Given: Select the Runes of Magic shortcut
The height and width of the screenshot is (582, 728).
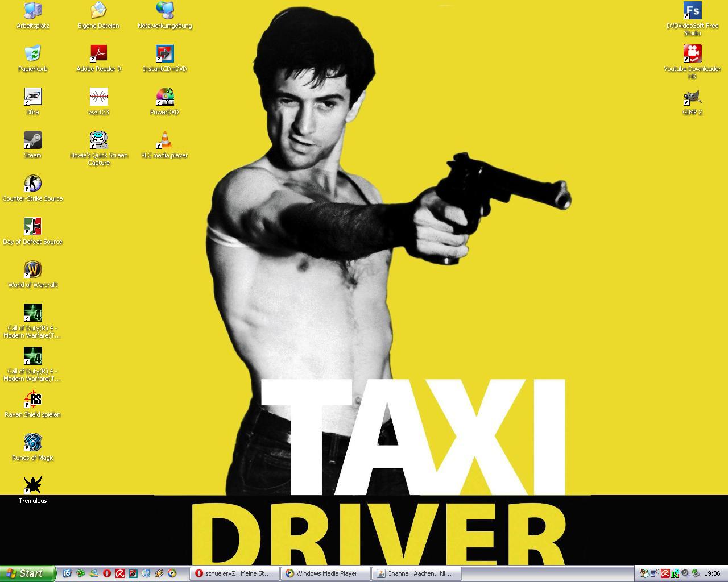Looking at the screenshot, I should [32, 447].
